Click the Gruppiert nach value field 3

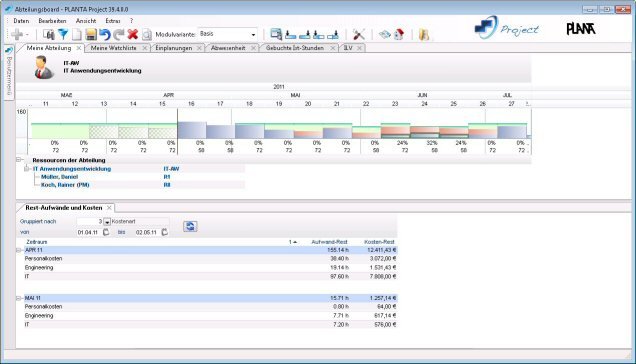click(90, 222)
